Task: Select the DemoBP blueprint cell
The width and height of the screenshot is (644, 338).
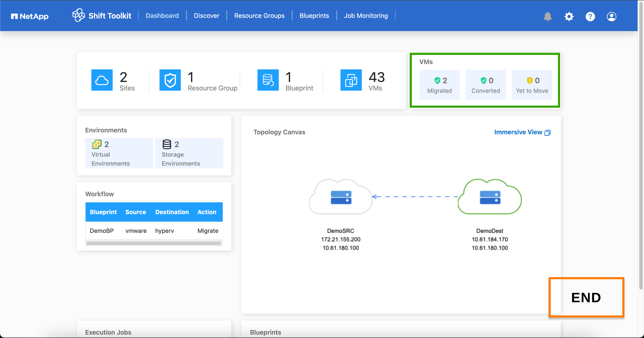Action: click(102, 231)
